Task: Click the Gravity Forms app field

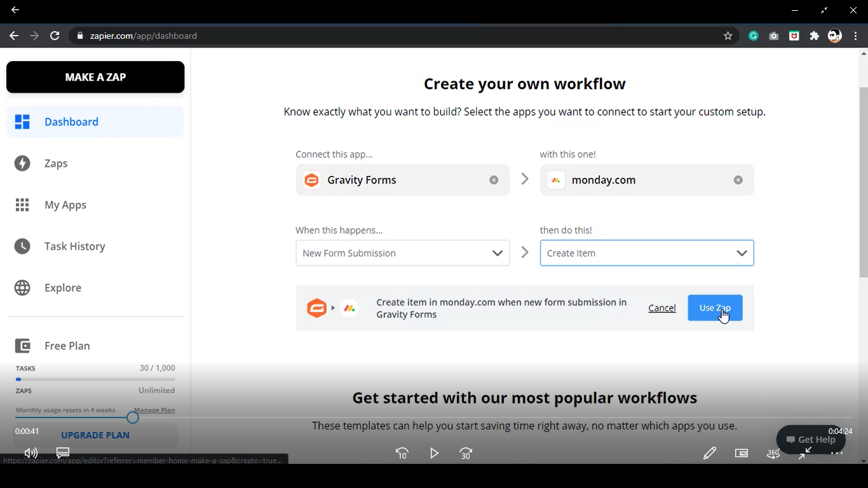Action: click(402, 180)
